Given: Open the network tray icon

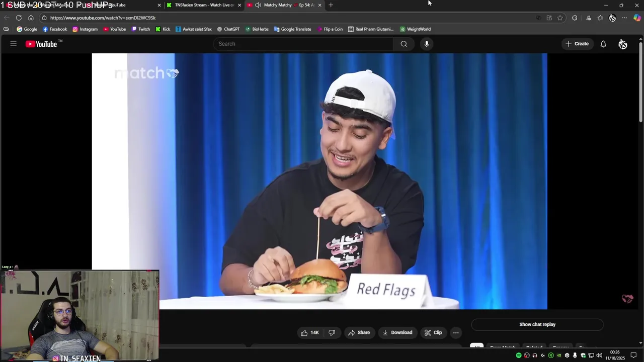Looking at the screenshot, I should tap(591, 355).
